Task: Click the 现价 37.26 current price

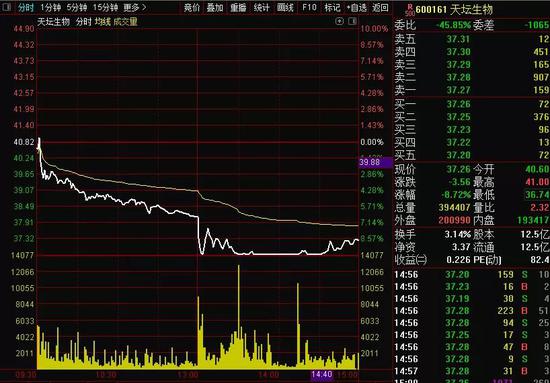Action: [x=458, y=170]
